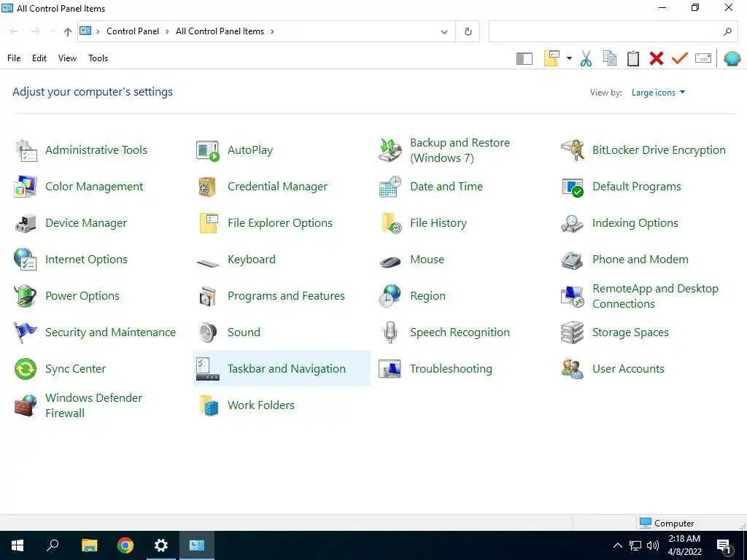Launch Device Manager
This screenshot has height=560, width=747.
pyautogui.click(x=71, y=223)
